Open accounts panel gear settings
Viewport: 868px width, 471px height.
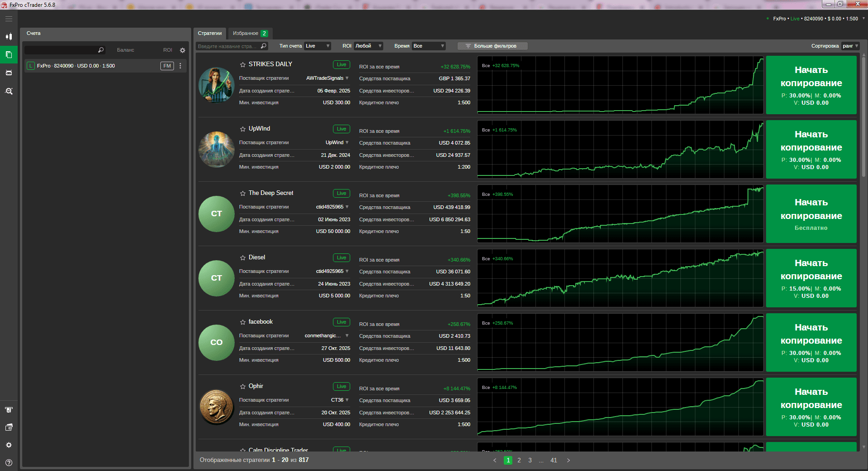[x=183, y=50]
